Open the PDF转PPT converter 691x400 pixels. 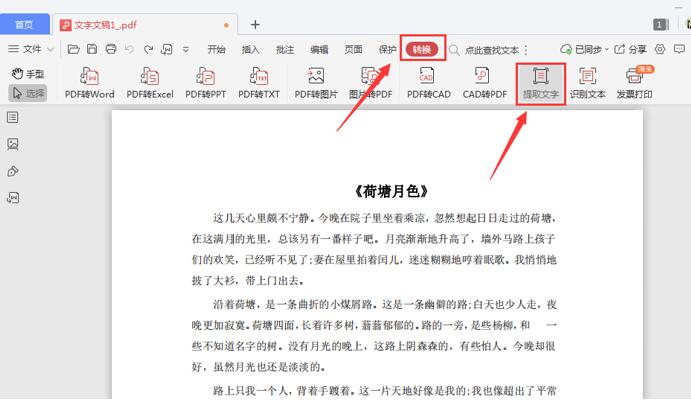click(205, 83)
